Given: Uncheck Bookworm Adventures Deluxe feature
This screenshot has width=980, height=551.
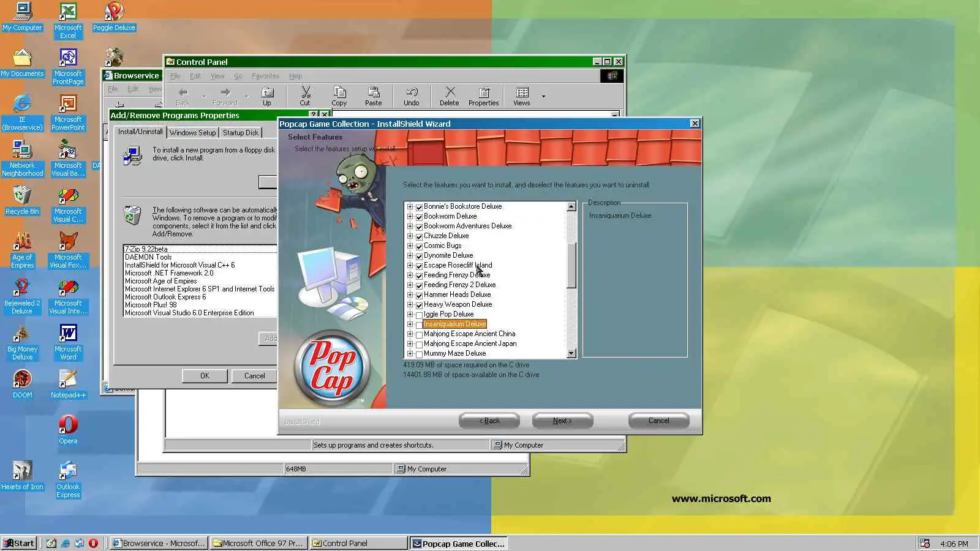Looking at the screenshot, I should 420,227.
